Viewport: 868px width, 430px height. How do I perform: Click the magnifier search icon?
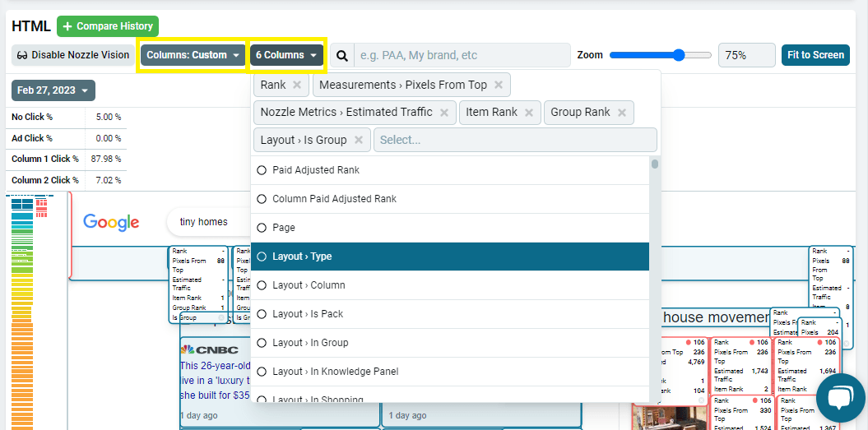(342, 55)
